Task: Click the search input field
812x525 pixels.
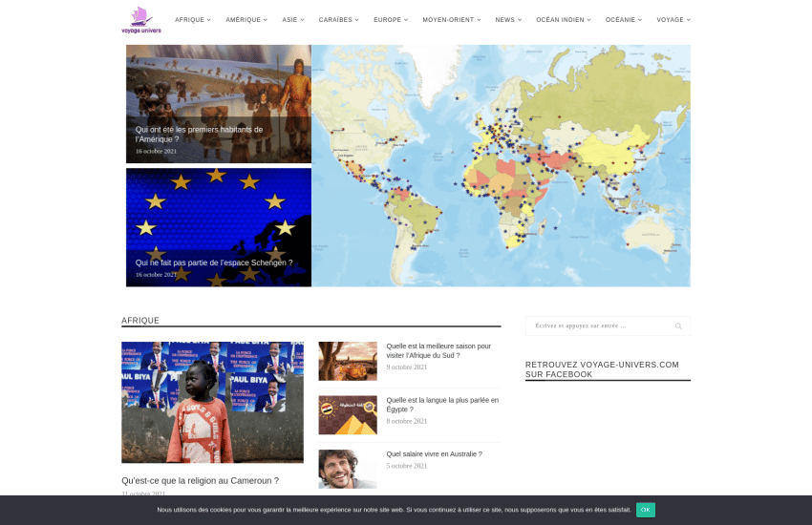Action: tap(597, 326)
